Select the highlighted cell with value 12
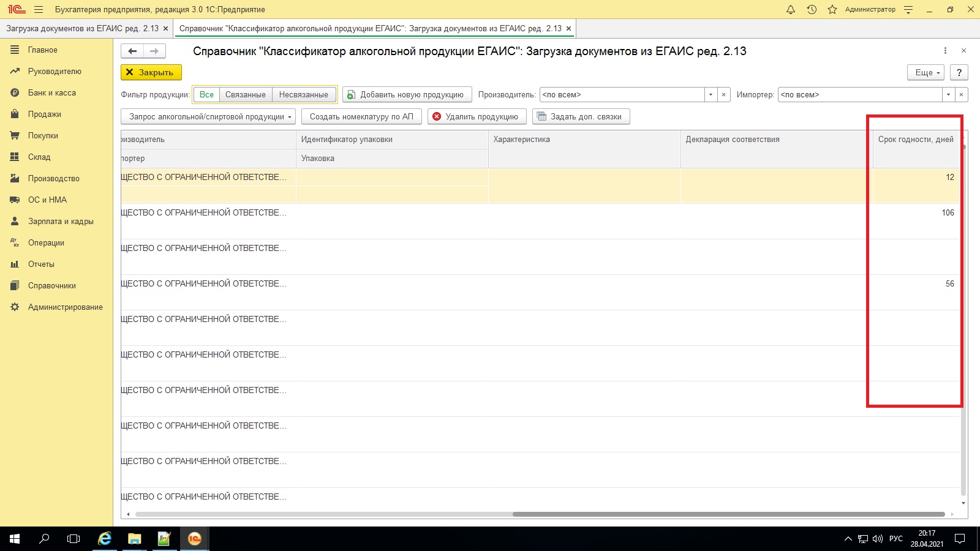Screen dimensions: 980x551 [x=916, y=186]
